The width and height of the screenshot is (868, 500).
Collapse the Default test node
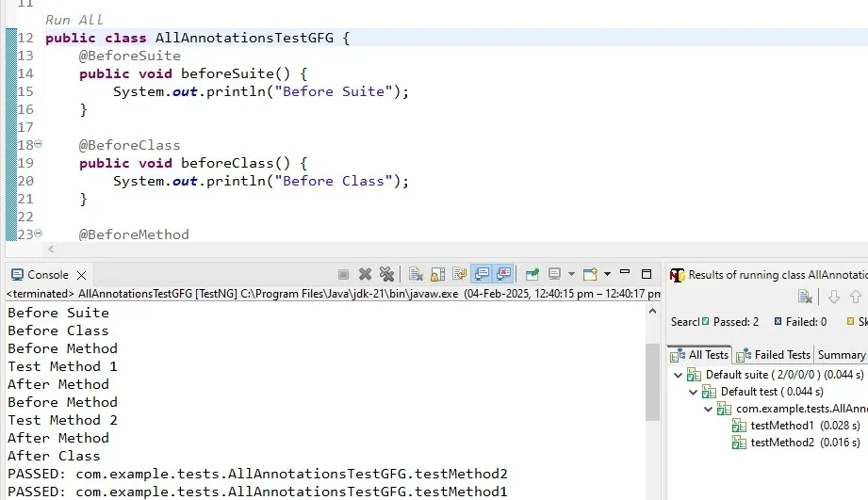pyautogui.click(x=693, y=392)
